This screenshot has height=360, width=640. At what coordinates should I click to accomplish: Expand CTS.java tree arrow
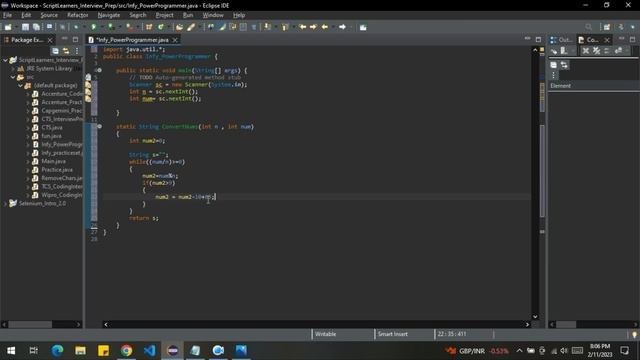(28, 128)
